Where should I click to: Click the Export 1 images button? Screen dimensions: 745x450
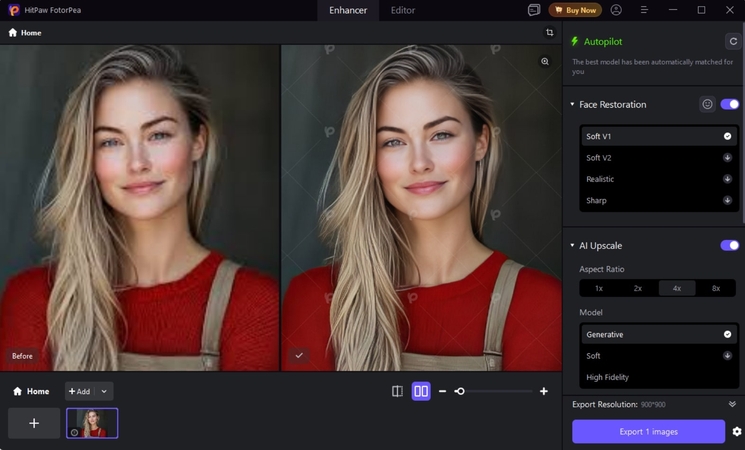click(x=648, y=431)
